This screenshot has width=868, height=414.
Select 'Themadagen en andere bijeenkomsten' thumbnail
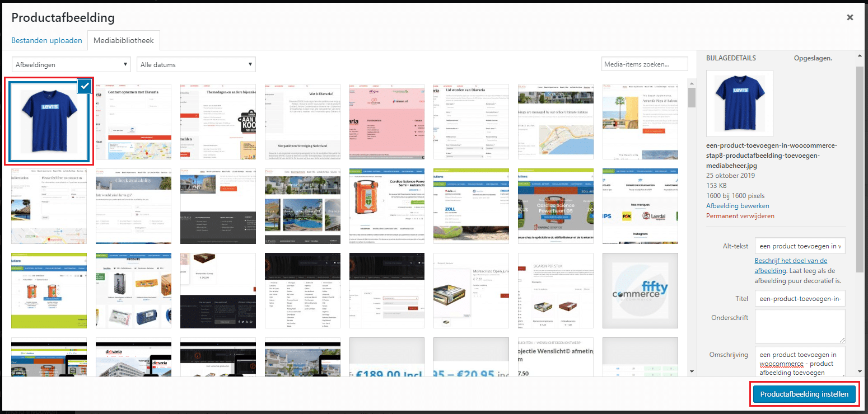(218, 121)
